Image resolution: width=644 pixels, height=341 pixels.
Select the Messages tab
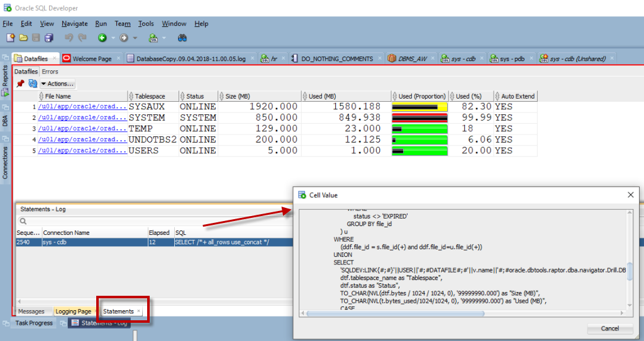pyautogui.click(x=31, y=311)
